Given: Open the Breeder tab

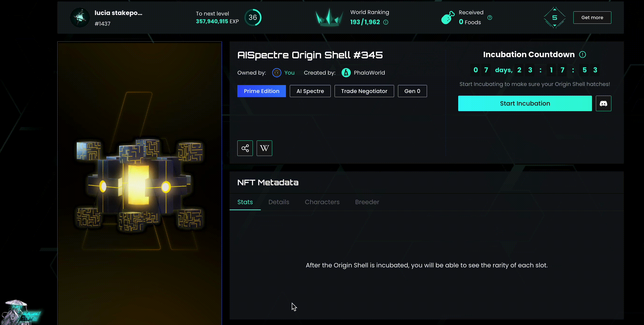Looking at the screenshot, I should [x=367, y=202].
